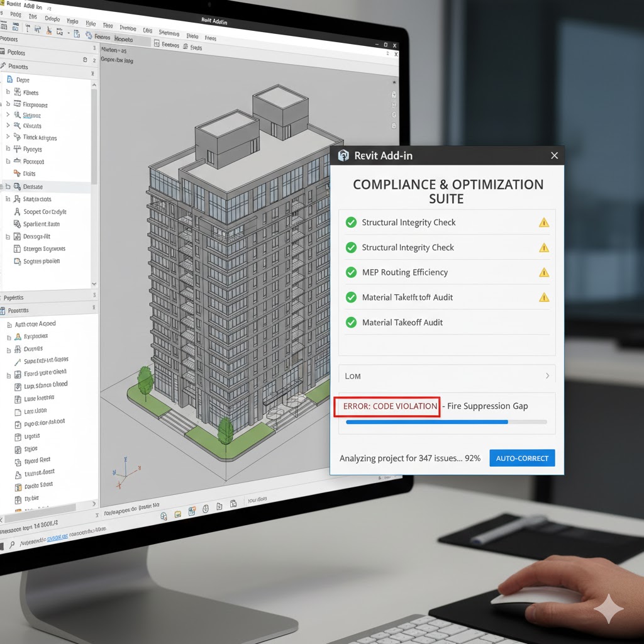The image size is (644, 644).
Task: Open the blue underlined link in bottom bar
Action: pyautogui.click(x=57, y=538)
